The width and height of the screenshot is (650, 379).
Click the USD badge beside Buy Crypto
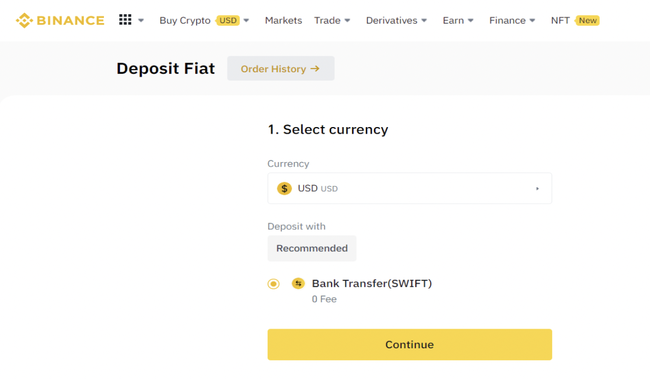click(228, 20)
